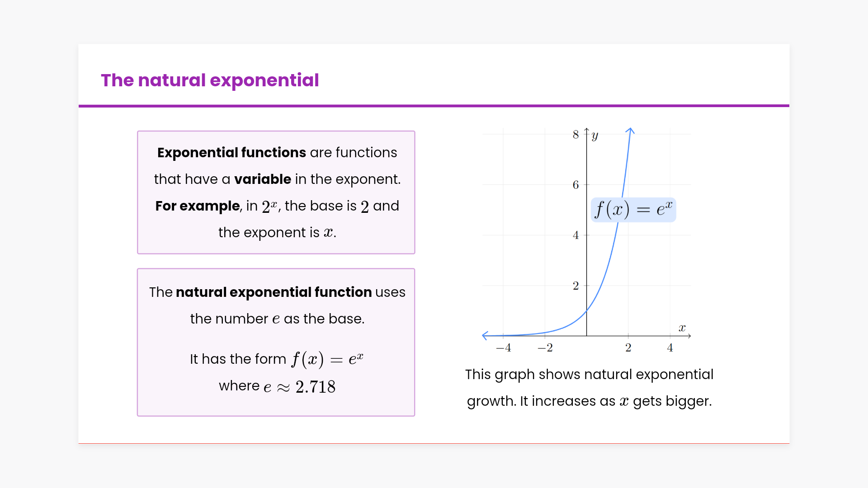Click the "It has the form" formula line
The height and width of the screenshot is (488, 868).
coord(276,359)
